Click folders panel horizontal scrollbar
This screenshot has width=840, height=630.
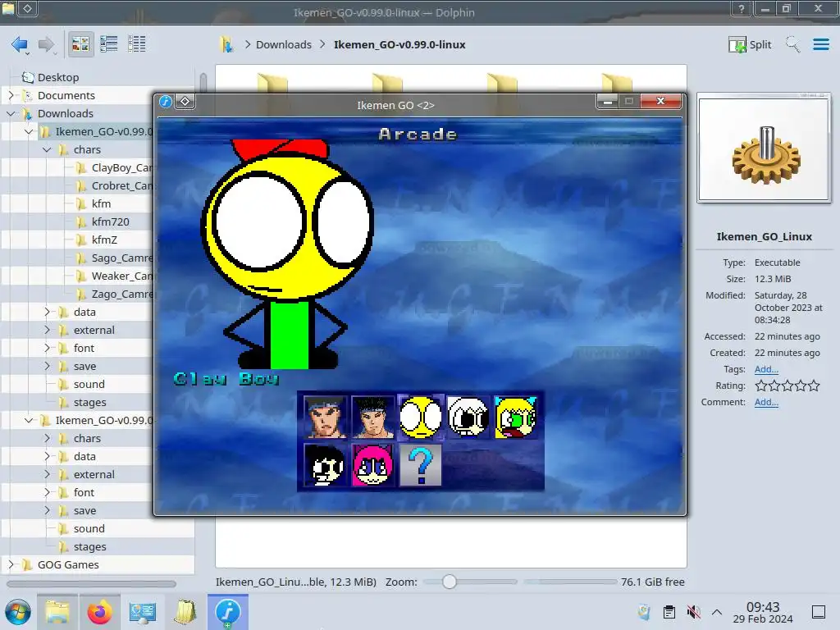[x=91, y=584]
